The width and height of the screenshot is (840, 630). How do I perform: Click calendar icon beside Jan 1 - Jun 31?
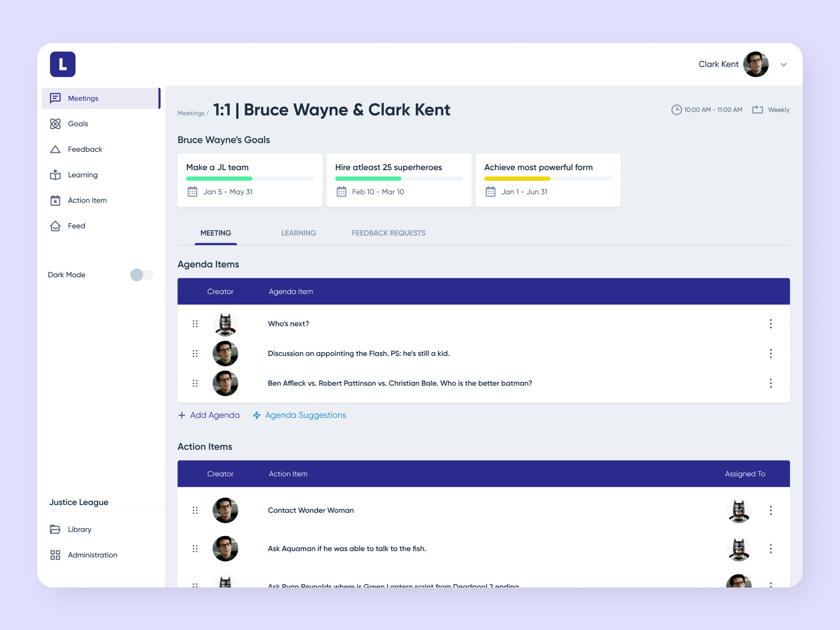tap(490, 192)
